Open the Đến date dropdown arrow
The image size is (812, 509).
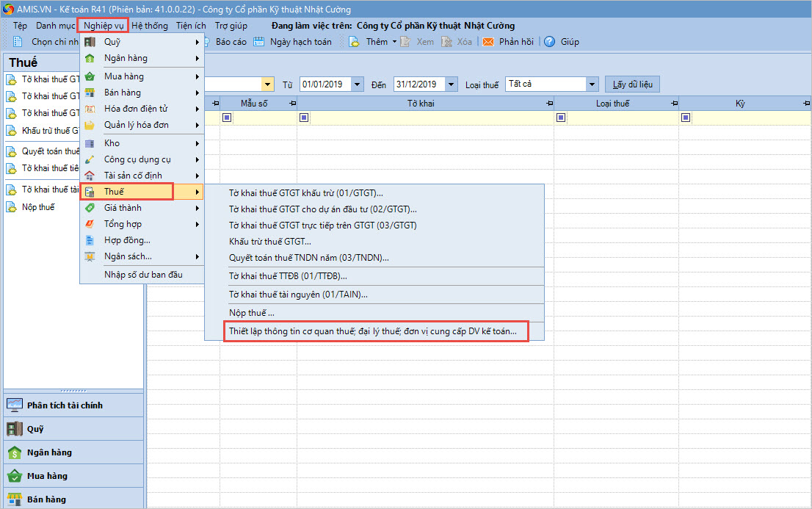pos(451,84)
